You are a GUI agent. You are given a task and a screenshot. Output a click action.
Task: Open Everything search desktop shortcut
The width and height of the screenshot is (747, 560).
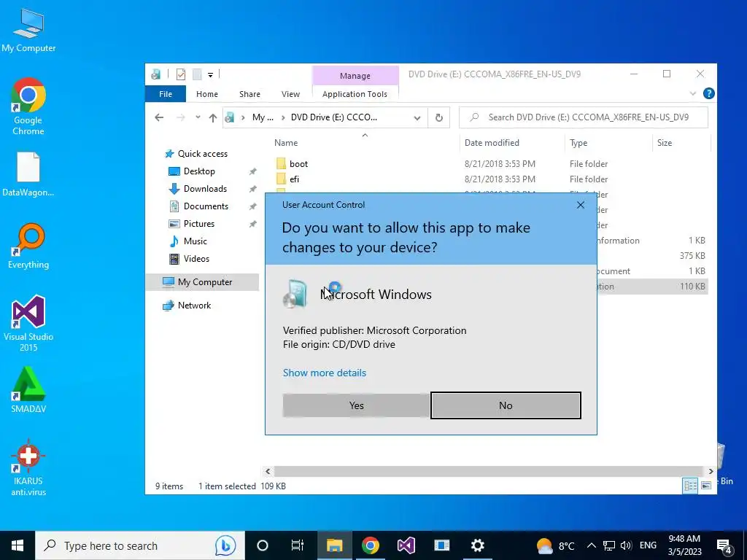(28, 245)
